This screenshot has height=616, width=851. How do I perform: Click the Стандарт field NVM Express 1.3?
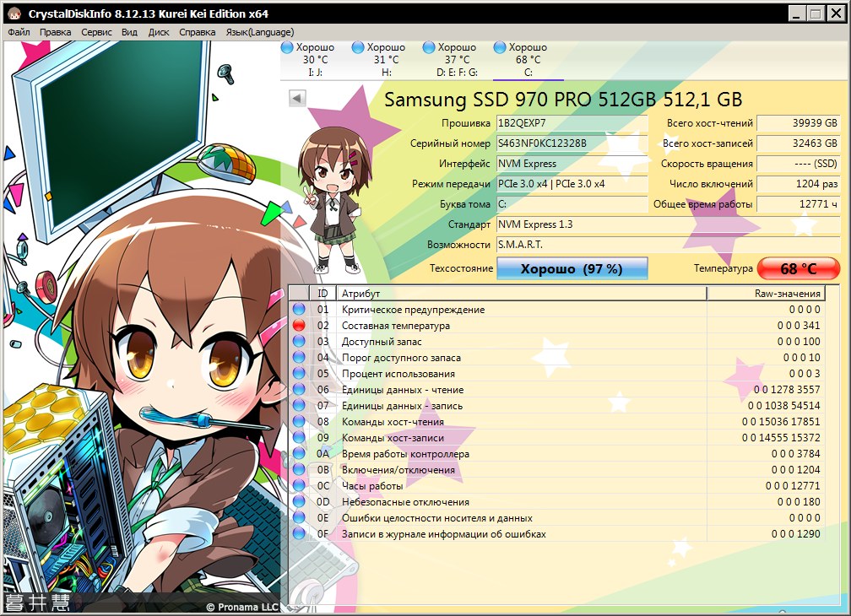(x=668, y=224)
